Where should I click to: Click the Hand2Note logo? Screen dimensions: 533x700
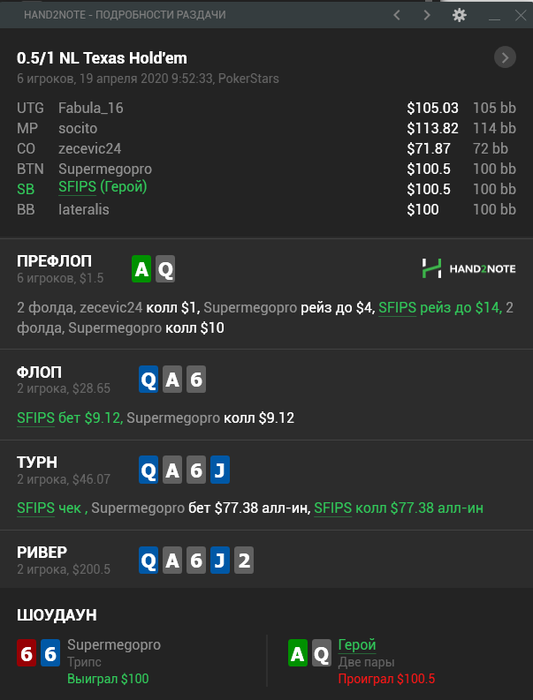469,268
